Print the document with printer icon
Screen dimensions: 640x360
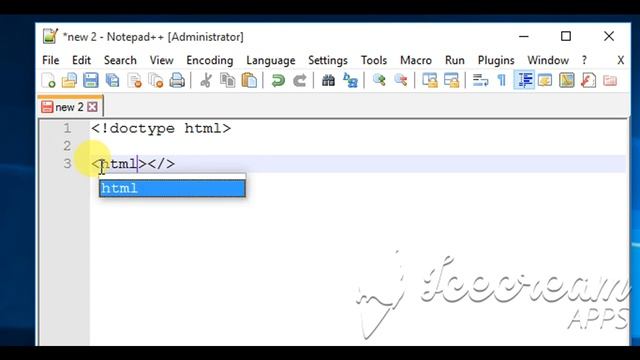click(x=177, y=80)
